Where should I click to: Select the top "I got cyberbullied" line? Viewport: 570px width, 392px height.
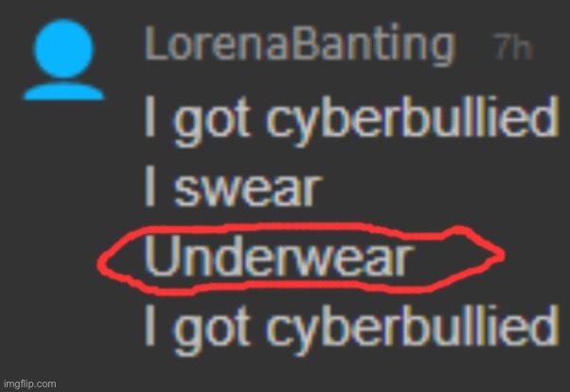pos(351,119)
